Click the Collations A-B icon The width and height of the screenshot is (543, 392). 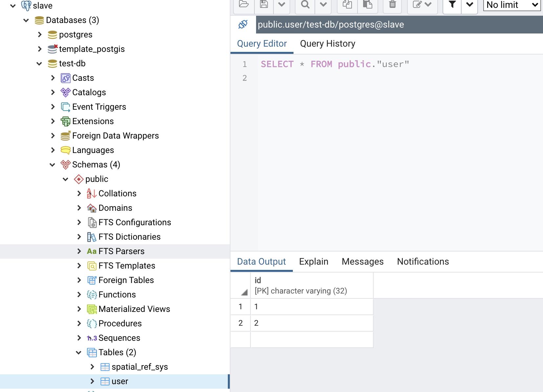point(92,193)
